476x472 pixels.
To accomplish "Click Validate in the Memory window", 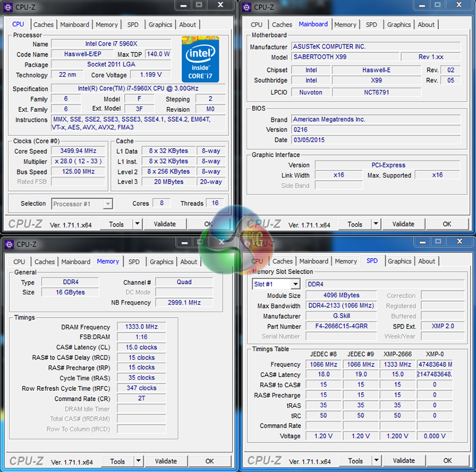I will point(166,461).
